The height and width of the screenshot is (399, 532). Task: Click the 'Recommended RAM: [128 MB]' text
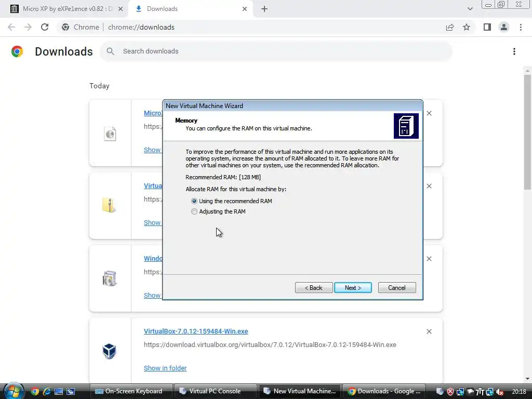pyautogui.click(x=223, y=177)
